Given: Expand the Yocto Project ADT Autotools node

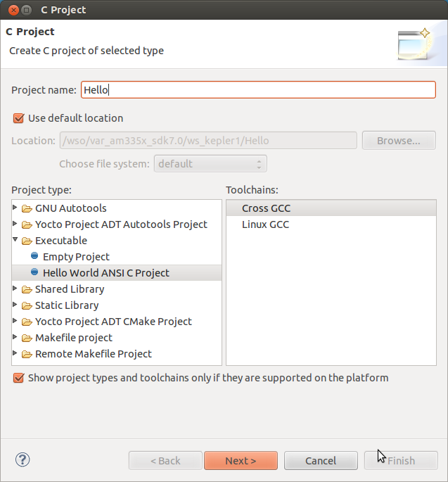Looking at the screenshot, I should pos(16,224).
